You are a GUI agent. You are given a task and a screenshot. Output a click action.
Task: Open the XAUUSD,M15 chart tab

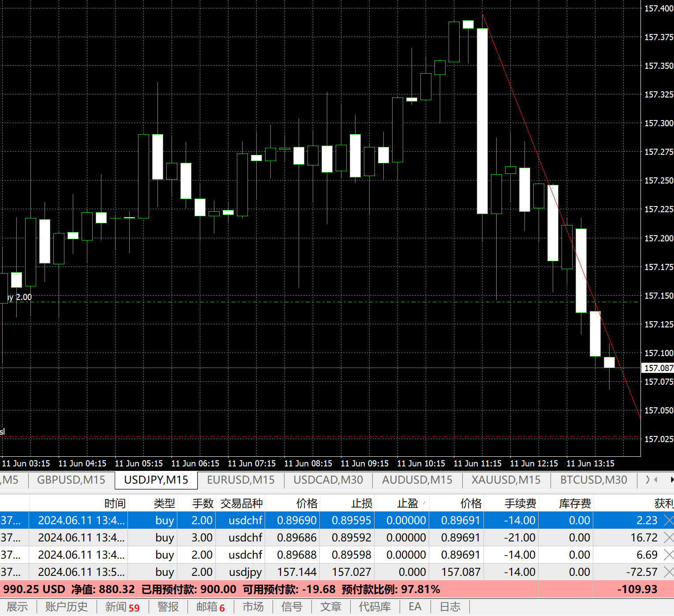click(506, 480)
